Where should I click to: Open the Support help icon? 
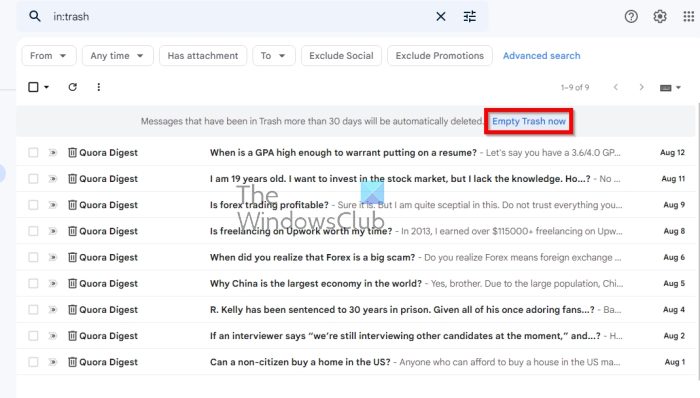(631, 17)
